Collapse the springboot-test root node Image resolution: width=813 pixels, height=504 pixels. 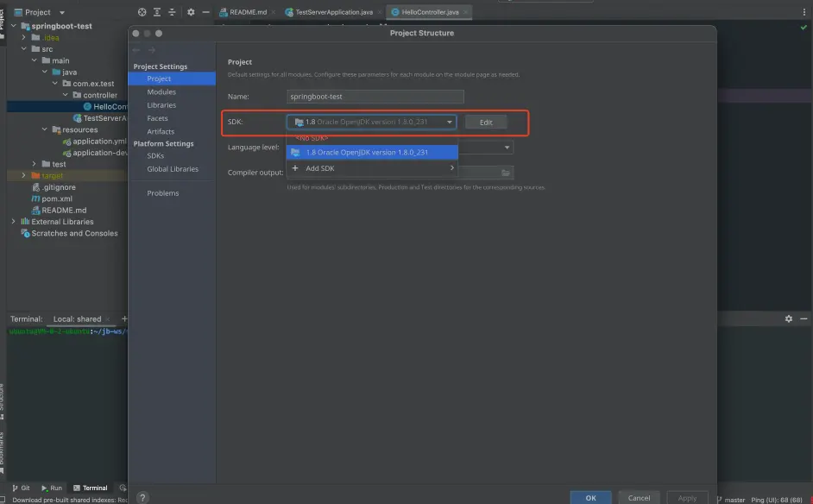point(14,26)
